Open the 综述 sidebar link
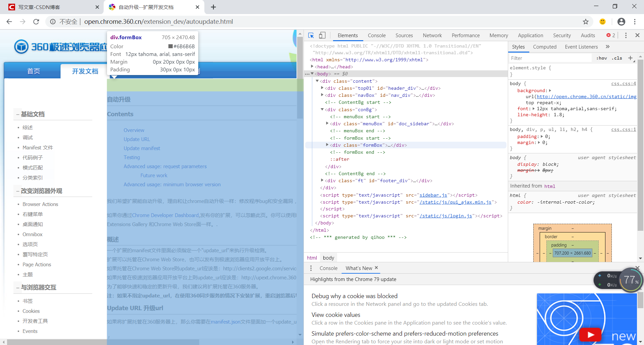Screen dimensions: 644x345 point(28,127)
